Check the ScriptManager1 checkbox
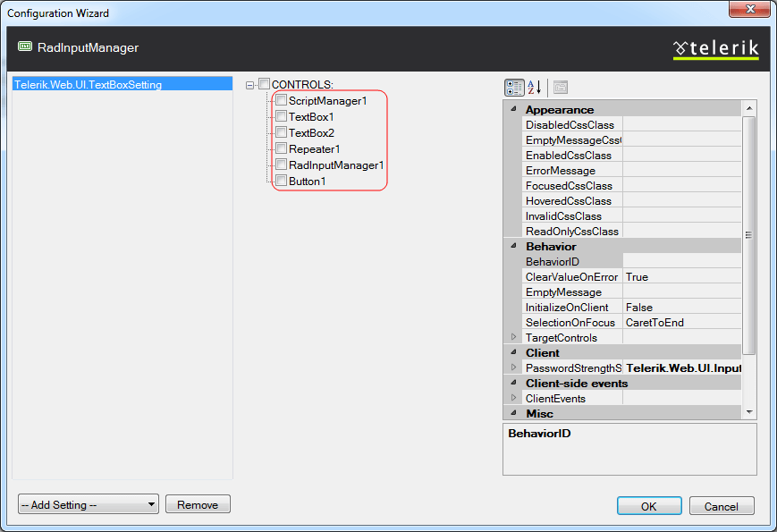This screenshot has width=777, height=532. point(281,100)
